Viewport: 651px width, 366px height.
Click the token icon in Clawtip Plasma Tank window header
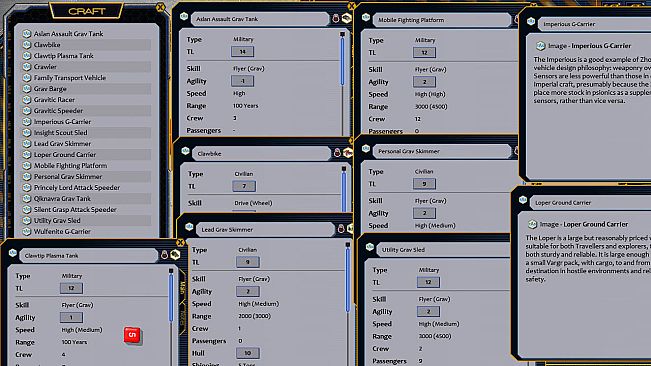click(175, 254)
